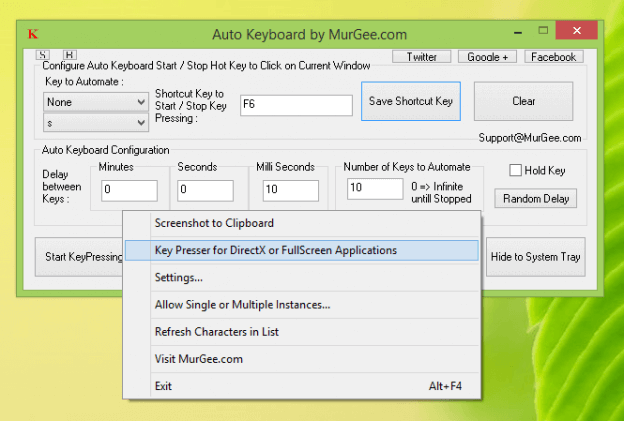This screenshot has width=624, height=421.
Task: Click the red K application icon
Action: (33, 34)
